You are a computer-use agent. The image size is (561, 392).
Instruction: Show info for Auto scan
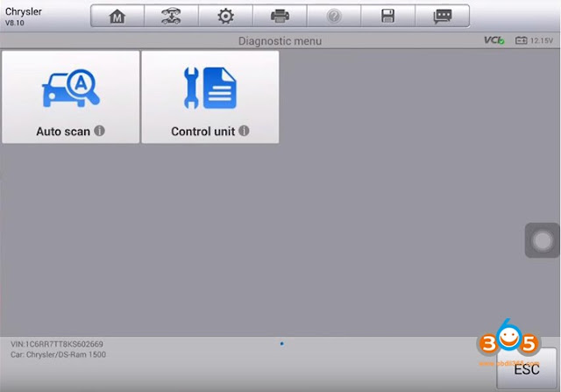point(99,131)
